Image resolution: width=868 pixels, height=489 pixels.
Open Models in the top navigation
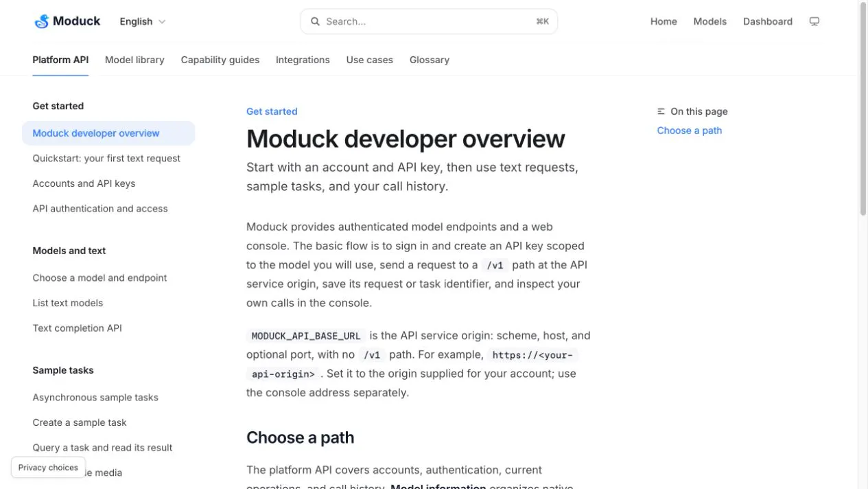709,21
